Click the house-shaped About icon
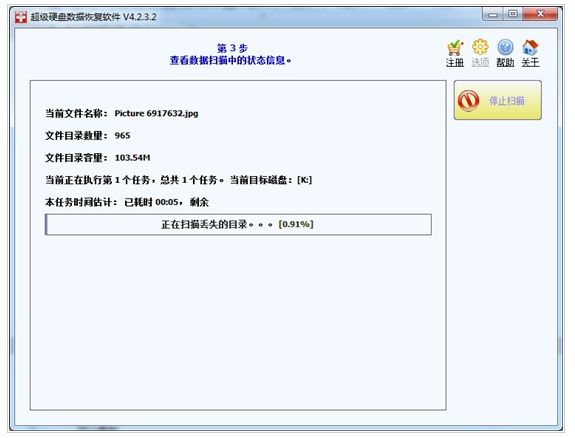This screenshot has width=575, height=438. pos(530,47)
